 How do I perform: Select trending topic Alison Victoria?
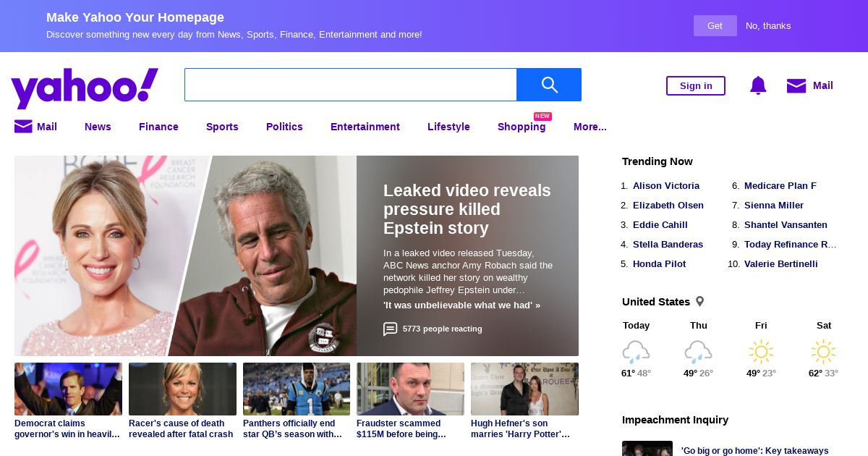click(666, 186)
